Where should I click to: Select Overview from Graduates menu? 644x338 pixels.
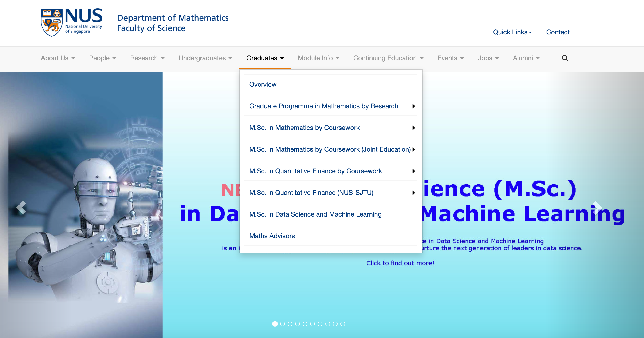[x=263, y=84]
